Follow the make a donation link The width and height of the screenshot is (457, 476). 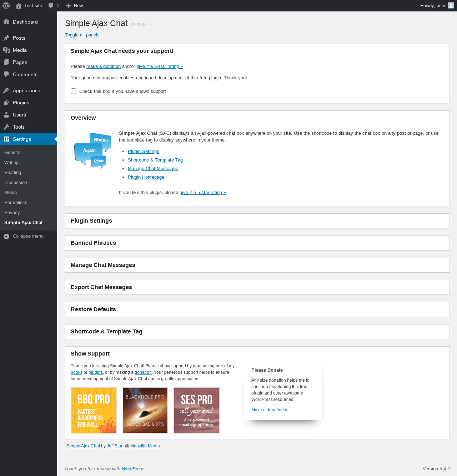pos(104,66)
